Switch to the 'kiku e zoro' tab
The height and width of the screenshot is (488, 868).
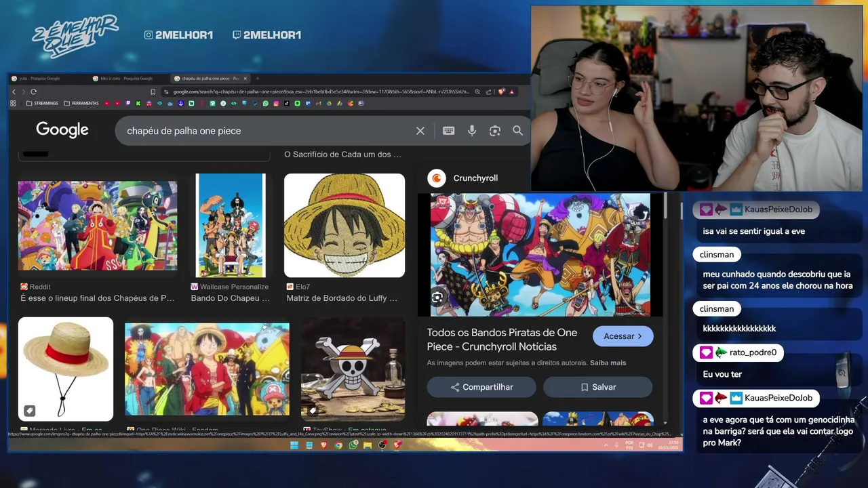pyautogui.click(x=129, y=79)
